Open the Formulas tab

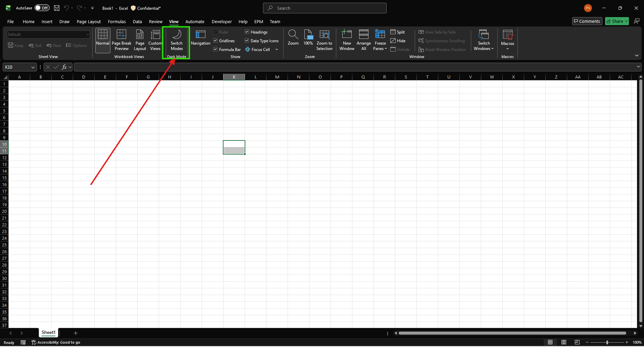(117, 21)
